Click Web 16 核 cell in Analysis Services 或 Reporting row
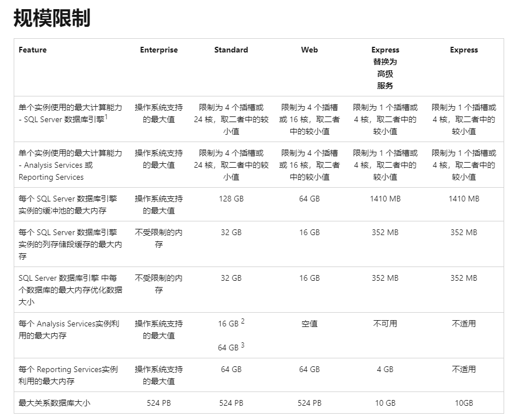 (x=309, y=165)
